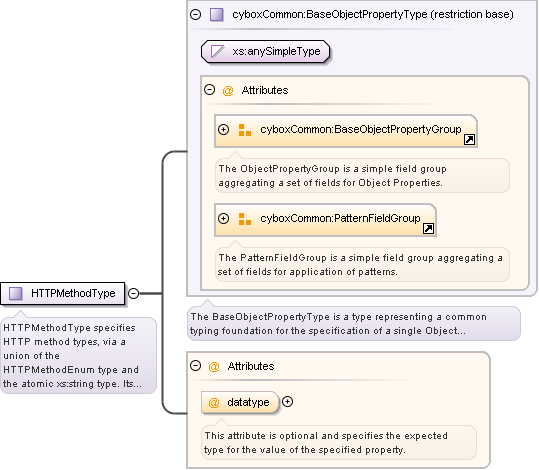This screenshot has height=470, width=539.
Task: Select the datatype attribute box
Action: pos(240,402)
